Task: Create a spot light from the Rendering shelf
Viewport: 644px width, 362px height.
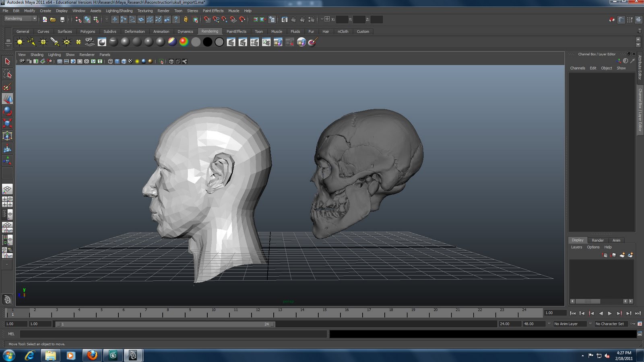Action: coord(54,42)
